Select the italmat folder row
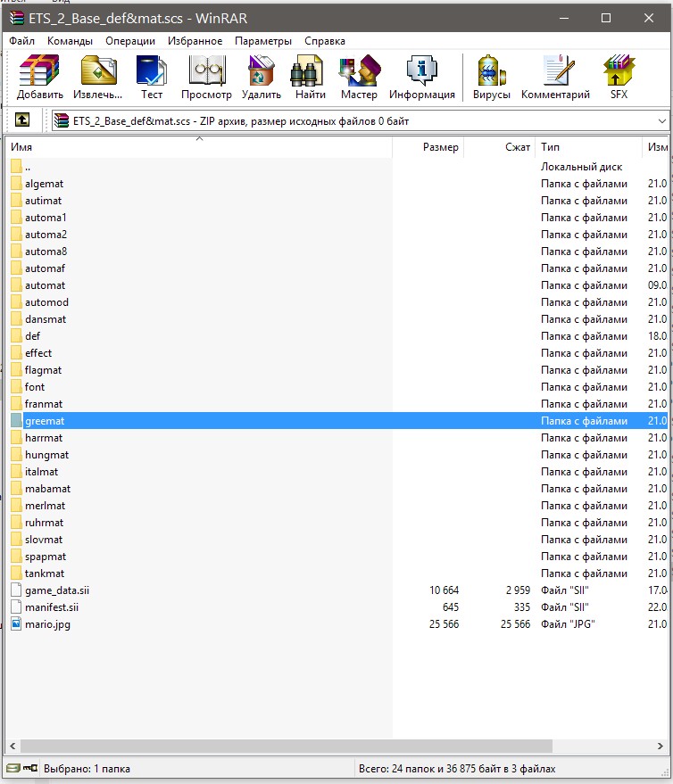Screen dimensions: 673x784 tap(337, 472)
